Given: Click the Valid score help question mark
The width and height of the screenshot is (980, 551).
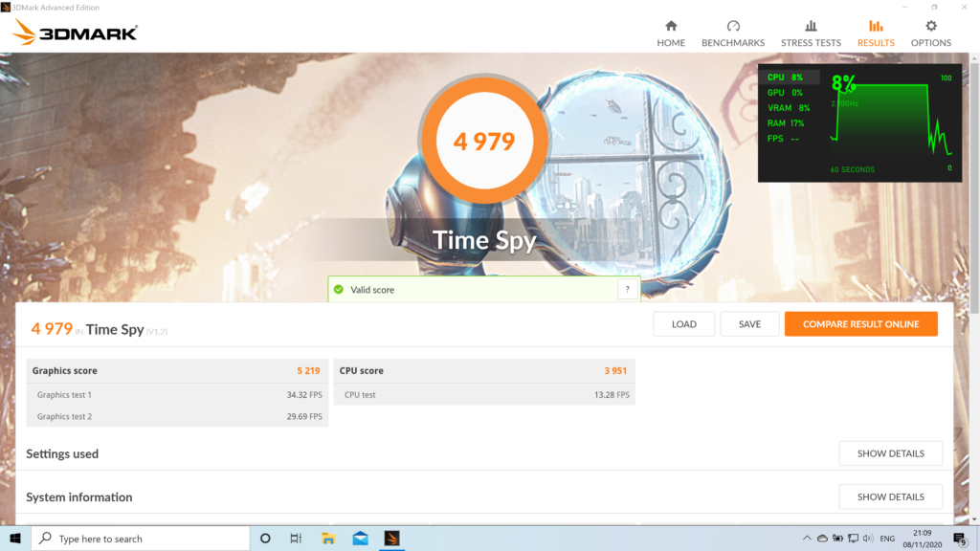Looking at the screenshot, I should click(628, 289).
